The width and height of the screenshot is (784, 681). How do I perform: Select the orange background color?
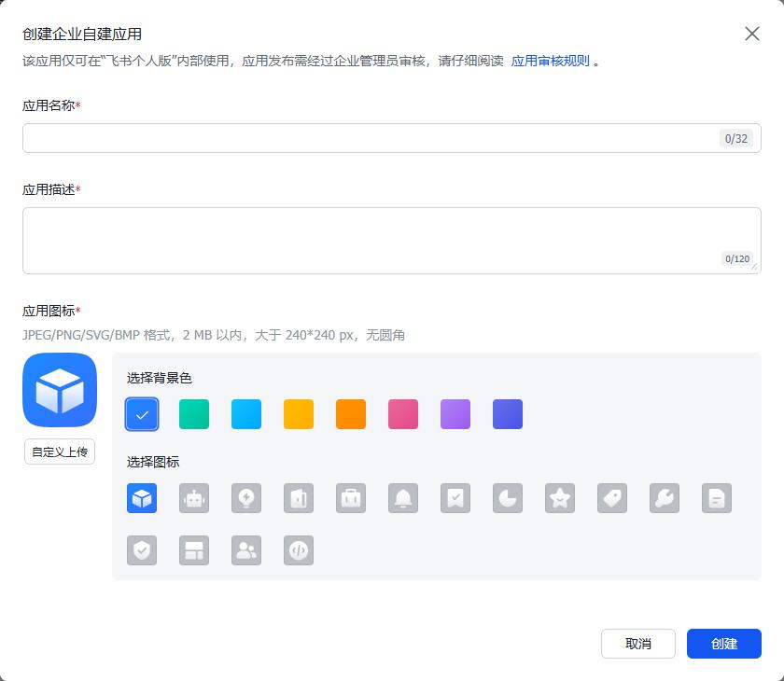tap(351, 414)
